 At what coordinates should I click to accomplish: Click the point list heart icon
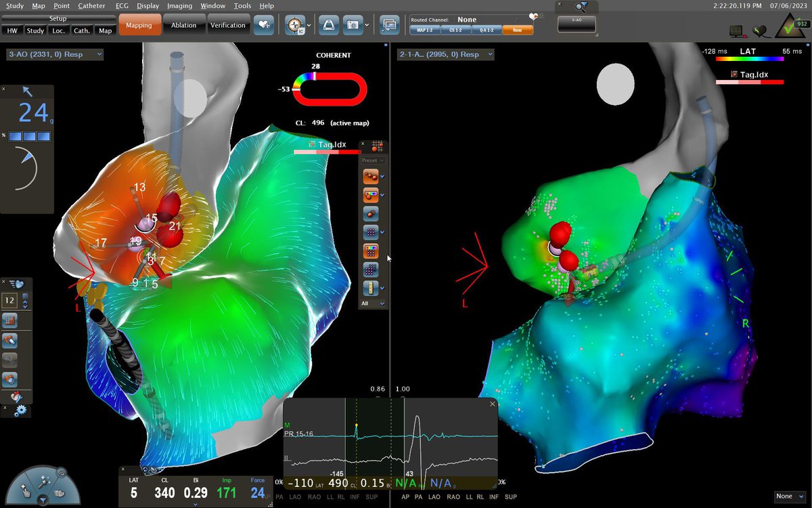(x=18, y=284)
